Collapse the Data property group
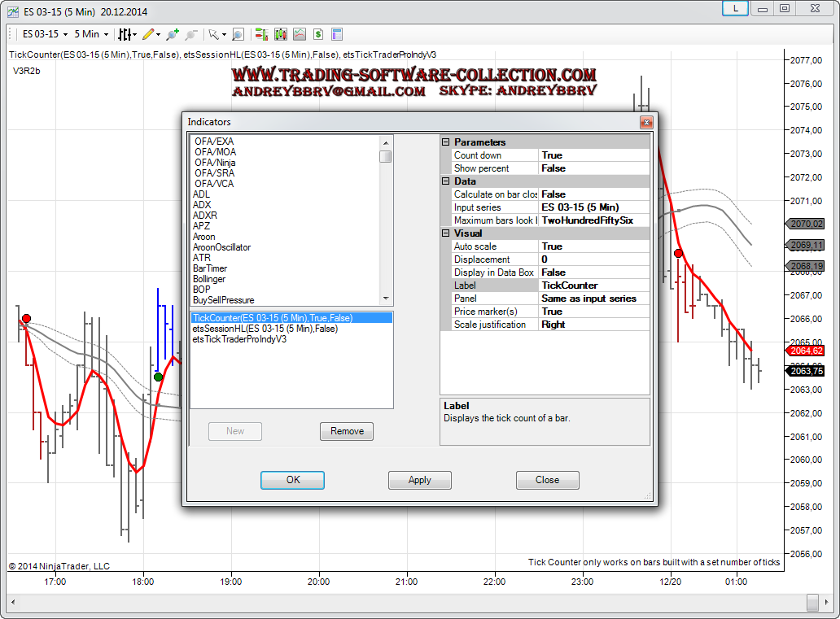The height and width of the screenshot is (619, 840). 446,181
